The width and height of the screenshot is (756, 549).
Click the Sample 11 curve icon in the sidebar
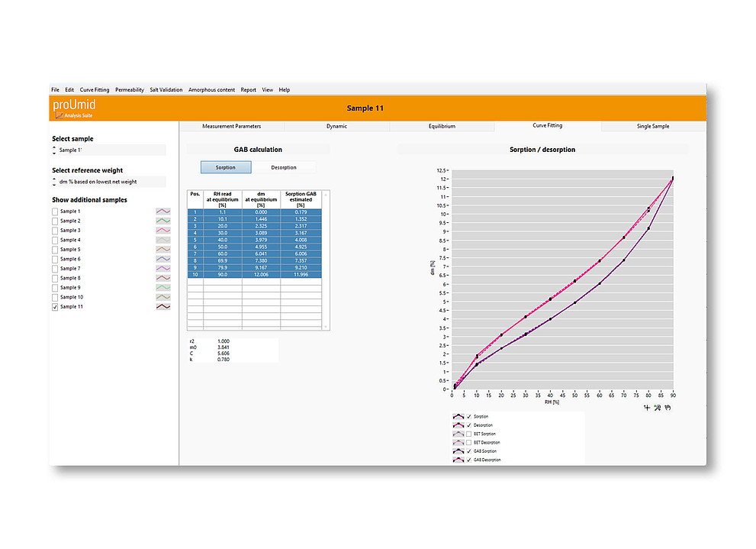[x=162, y=306]
